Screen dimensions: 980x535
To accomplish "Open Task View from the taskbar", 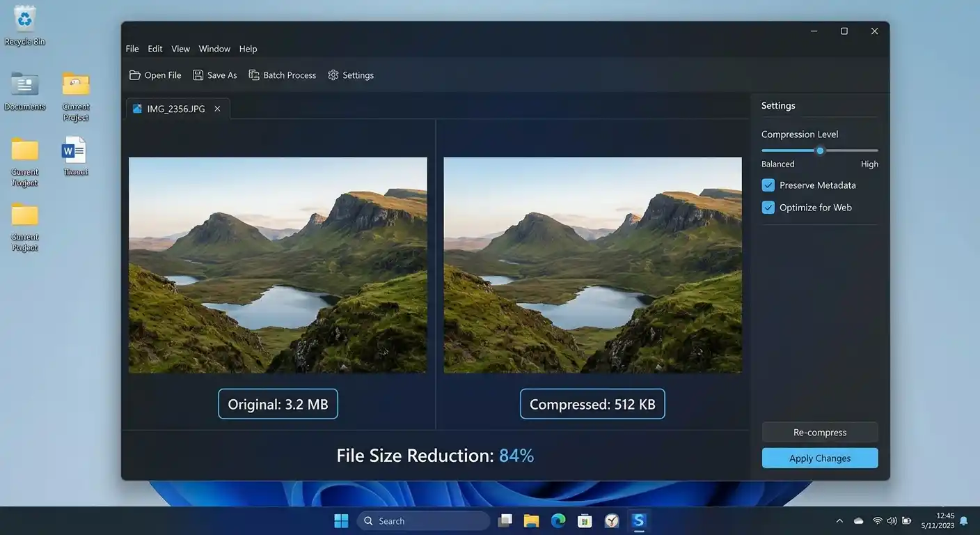I will tap(505, 521).
